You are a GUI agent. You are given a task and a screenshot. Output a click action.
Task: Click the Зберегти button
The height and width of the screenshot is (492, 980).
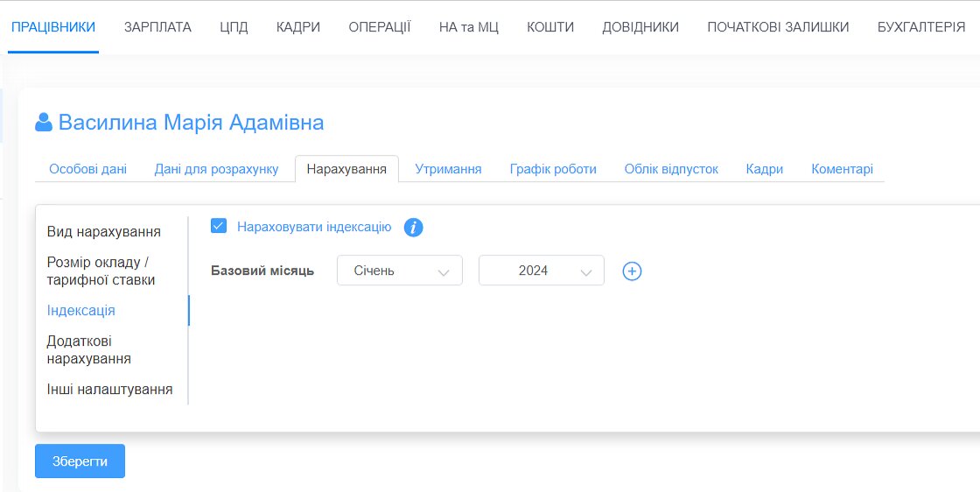[x=80, y=460]
